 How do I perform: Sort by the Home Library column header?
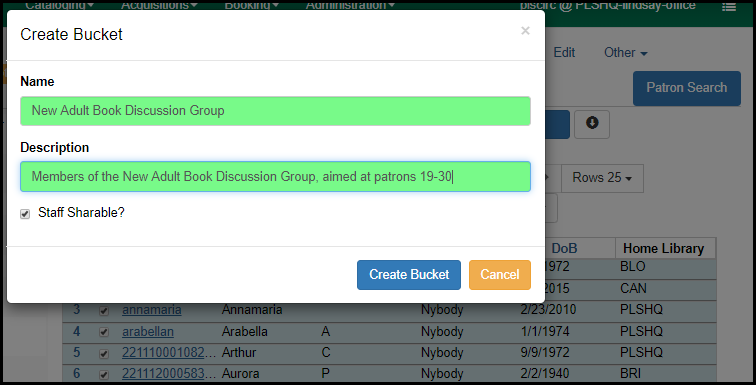point(663,249)
